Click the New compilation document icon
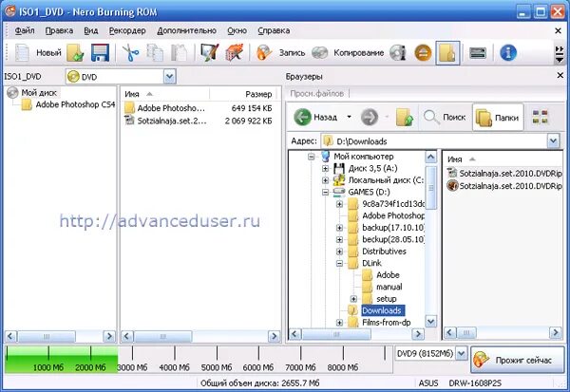This screenshot has width=570, height=392. [x=22, y=53]
